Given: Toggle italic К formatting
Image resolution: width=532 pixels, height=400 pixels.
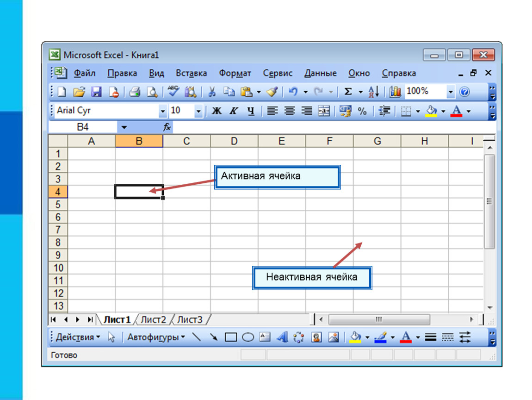Looking at the screenshot, I should tap(234, 111).
